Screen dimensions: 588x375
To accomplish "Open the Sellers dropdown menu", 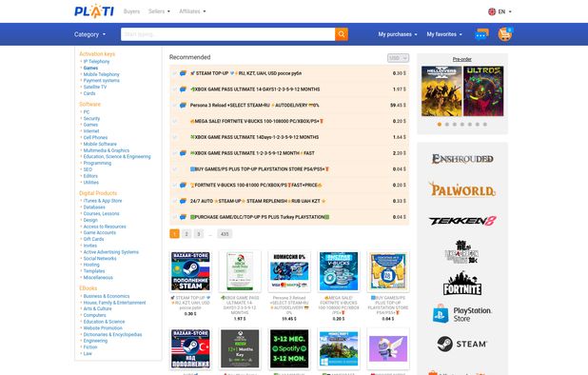I will 159,11.
